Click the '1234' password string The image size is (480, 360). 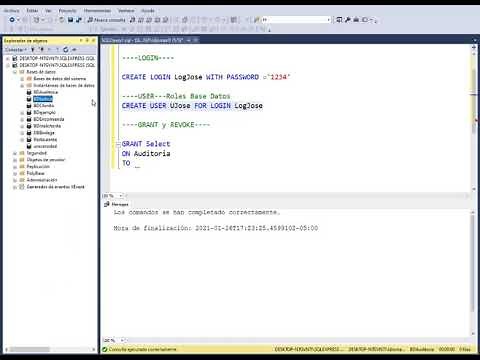[278, 77]
